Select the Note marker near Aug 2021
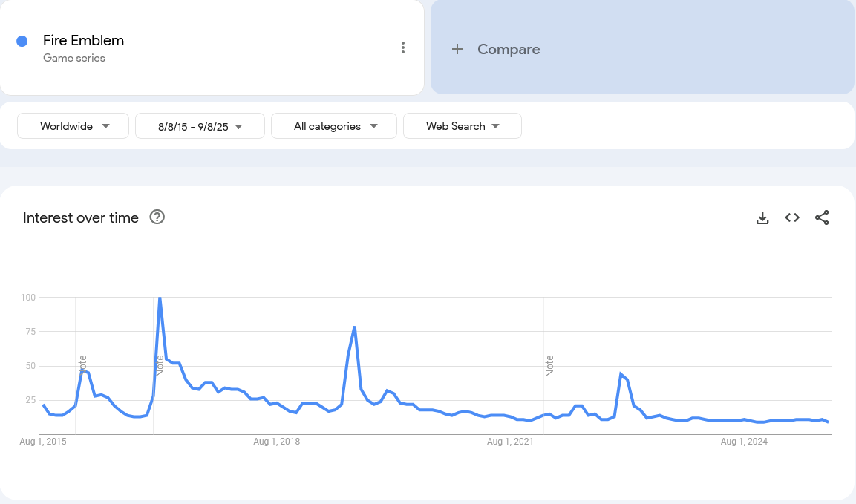This screenshot has width=856, height=504. point(549,366)
